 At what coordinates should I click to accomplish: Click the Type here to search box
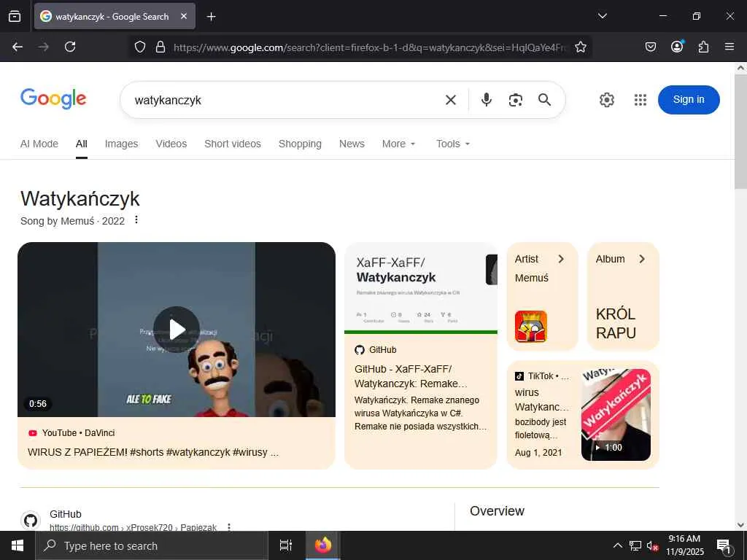coord(152,545)
